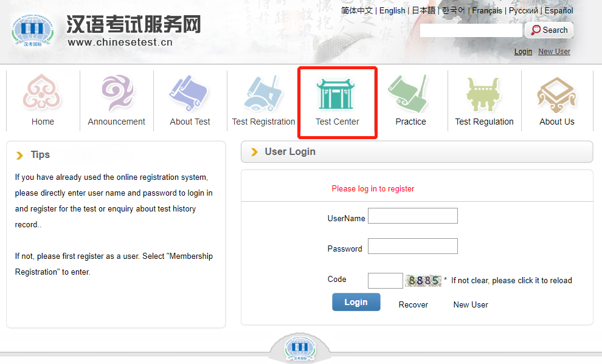Click the Recover password link

point(413,304)
